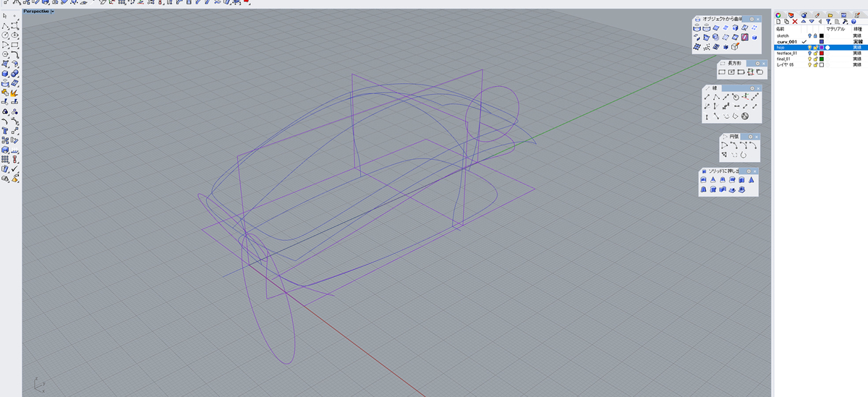Close the 線 floating toolbar
Viewport: 868px width, 397px height.
click(758, 88)
